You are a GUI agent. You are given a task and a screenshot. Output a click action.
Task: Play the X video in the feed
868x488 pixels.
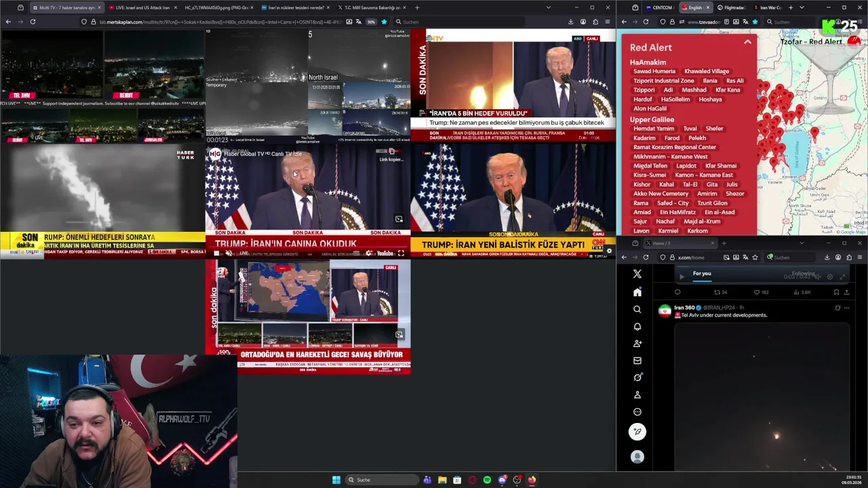(x=682, y=277)
